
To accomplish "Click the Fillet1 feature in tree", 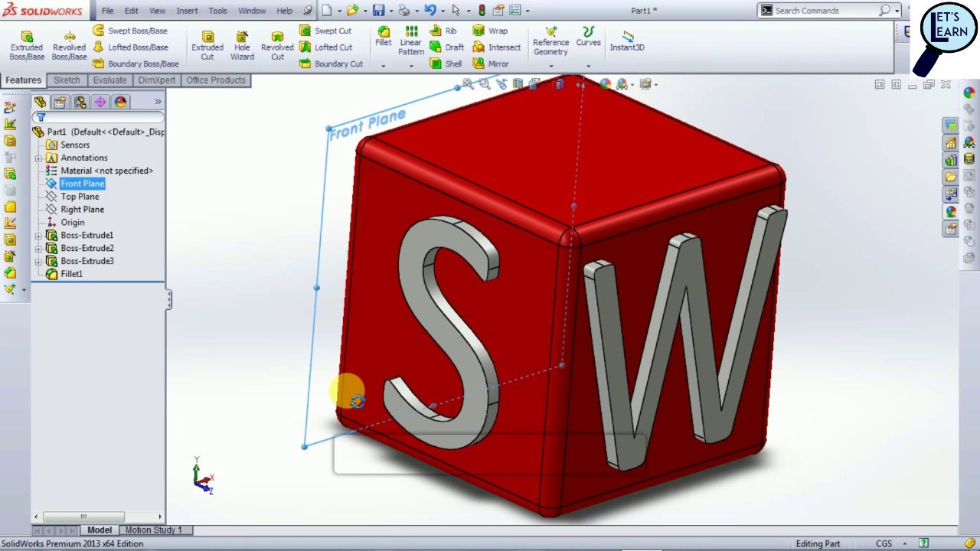I will click(71, 274).
